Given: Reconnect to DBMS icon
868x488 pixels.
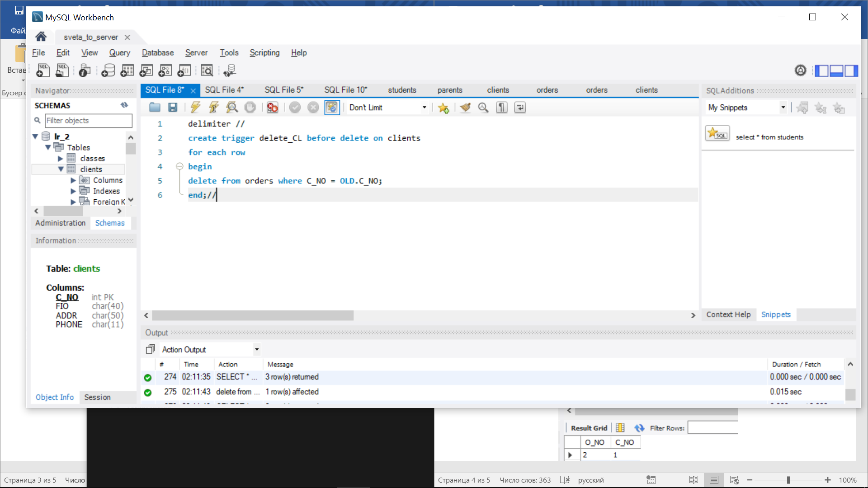Looking at the screenshot, I should coord(230,70).
